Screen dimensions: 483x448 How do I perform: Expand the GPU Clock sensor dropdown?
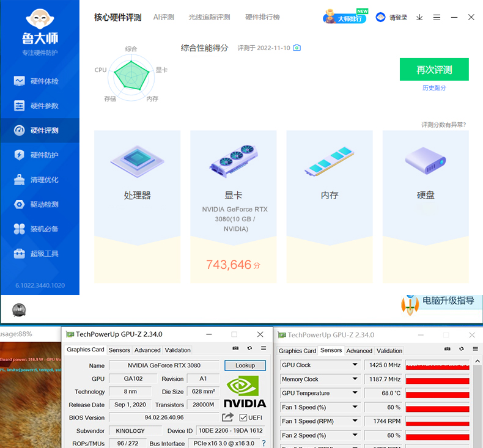coord(355,364)
